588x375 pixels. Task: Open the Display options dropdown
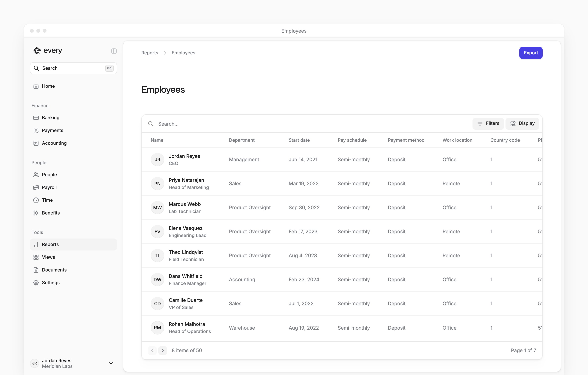point(522,124)
